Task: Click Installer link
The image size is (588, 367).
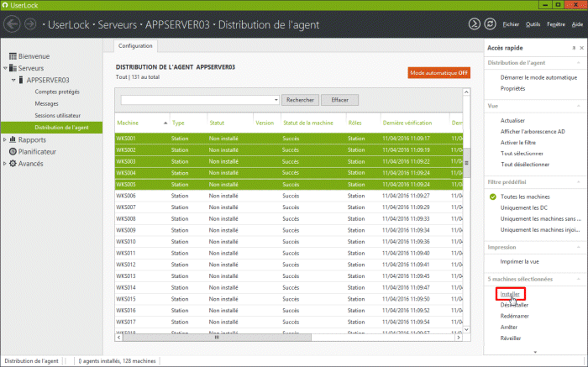Action: 510,294
